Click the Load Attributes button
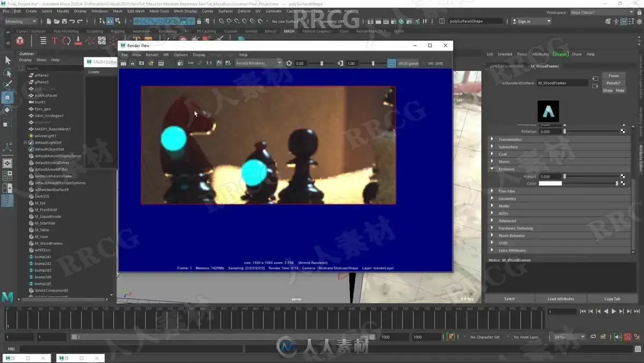Image resolution: width=644 pixels, height=363 pixels. coord(561,299)
